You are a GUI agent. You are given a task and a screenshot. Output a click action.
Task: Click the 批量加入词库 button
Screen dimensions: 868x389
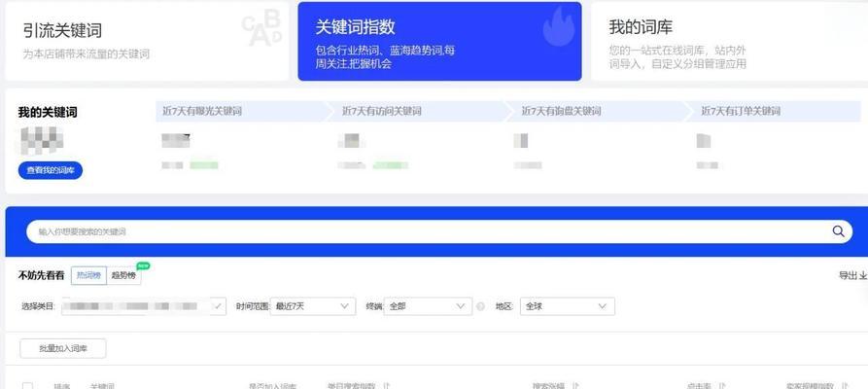[63, 348]
